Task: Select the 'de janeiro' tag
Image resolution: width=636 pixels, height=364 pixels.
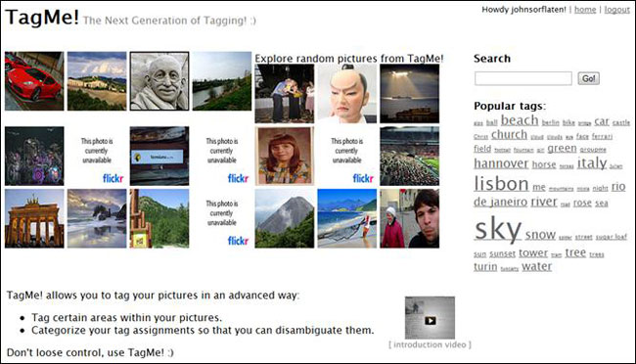Action: (501, 202)
